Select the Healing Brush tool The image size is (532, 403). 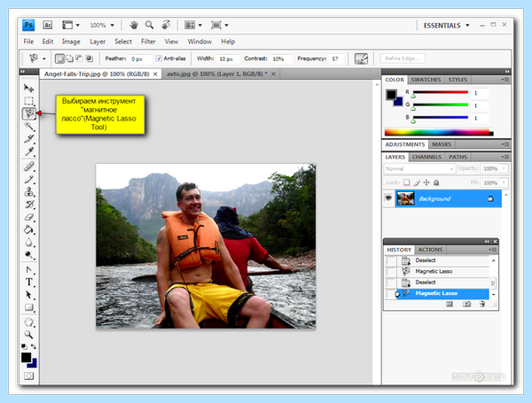(29, 167)
